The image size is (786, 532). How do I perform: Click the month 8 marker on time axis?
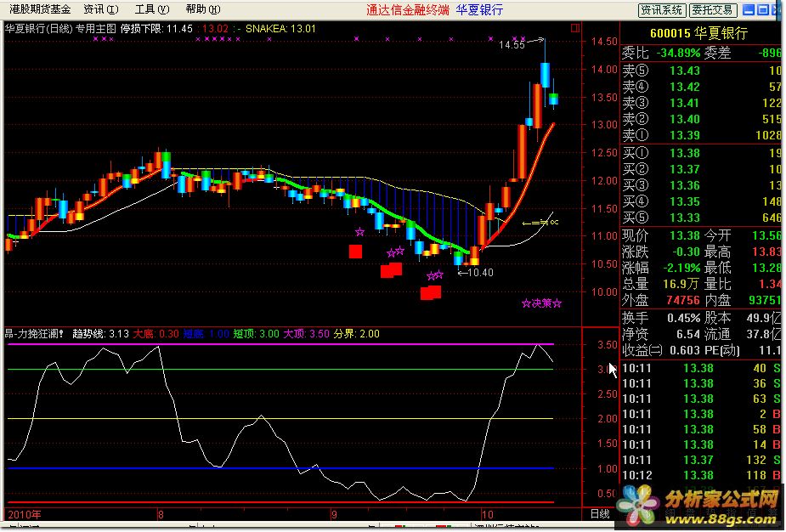pyautogui.click(x=161, y=514)
